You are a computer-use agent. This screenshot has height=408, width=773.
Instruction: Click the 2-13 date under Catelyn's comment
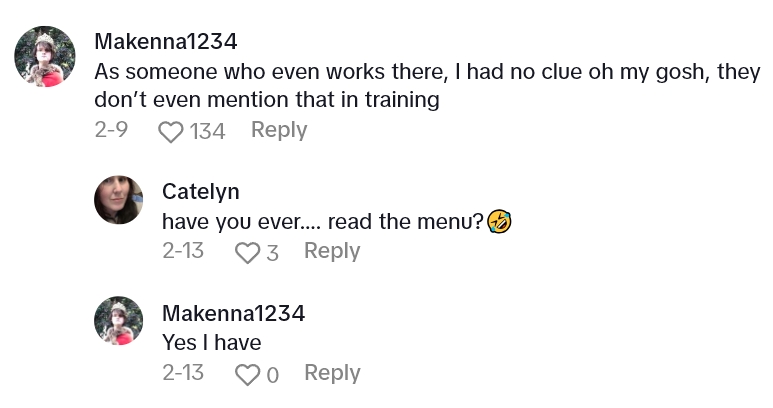click(183, 251)
